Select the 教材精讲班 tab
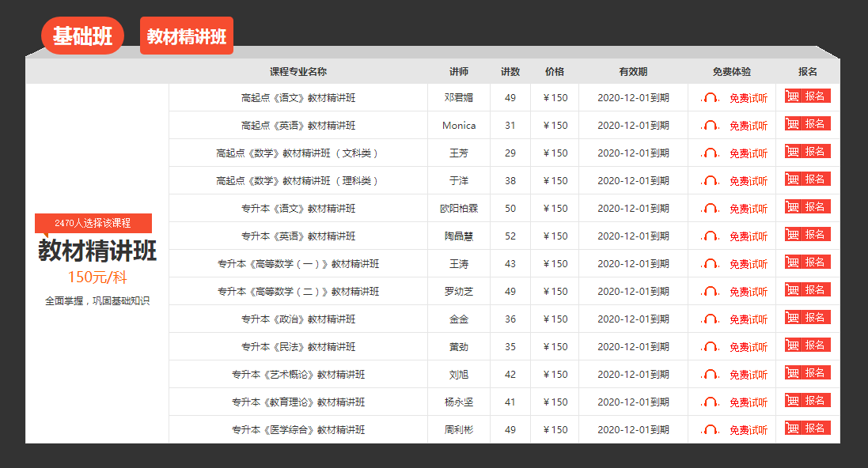The height and width of the screenshot is (468, 868). (x=187, y=36)
